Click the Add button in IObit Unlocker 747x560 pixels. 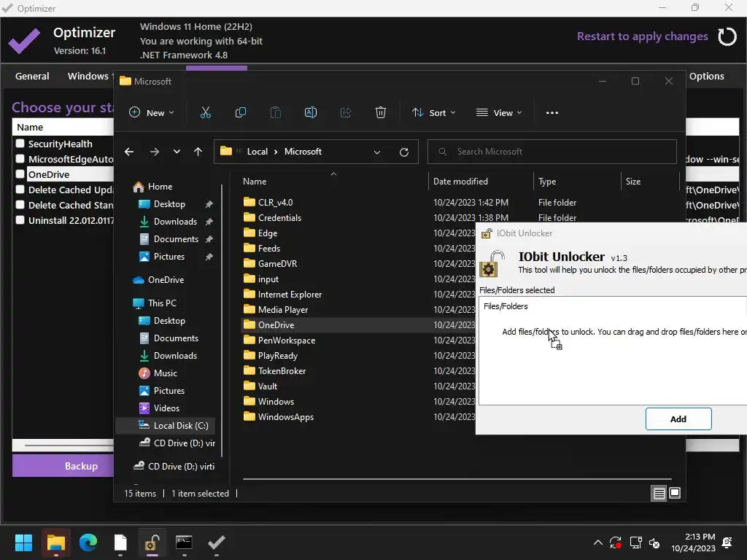click(678, 419)
